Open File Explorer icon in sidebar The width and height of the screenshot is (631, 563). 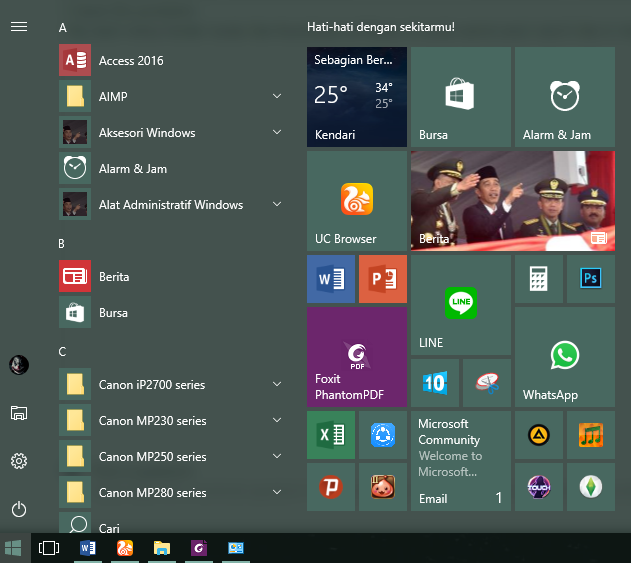[x=19, y=413]
